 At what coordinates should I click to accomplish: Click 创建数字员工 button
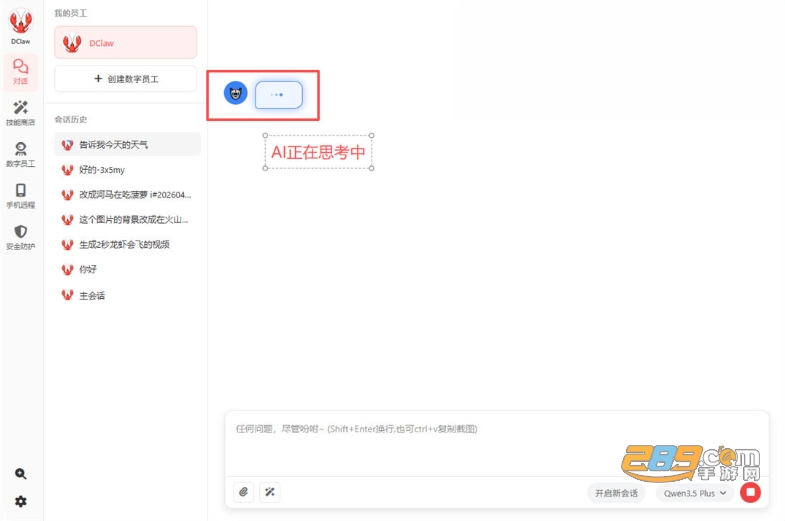(x=126, y=79)
